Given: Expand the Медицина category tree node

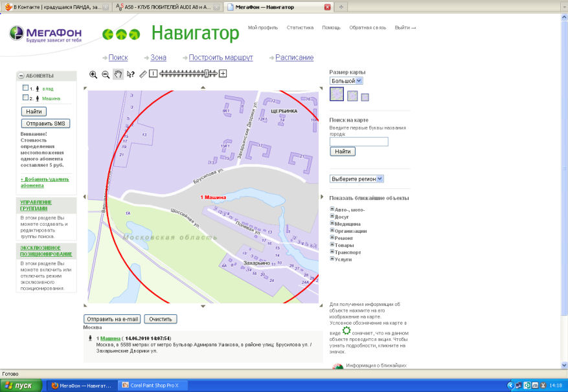Looking at the screenshot, I should point(332,223).
